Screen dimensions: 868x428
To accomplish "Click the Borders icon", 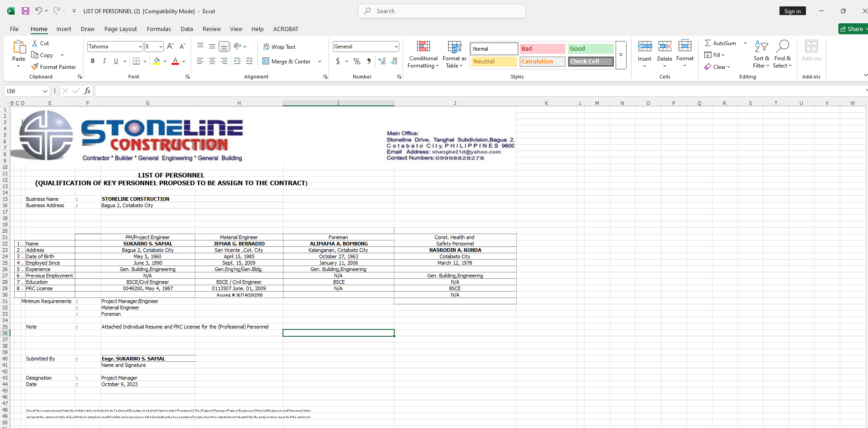I will point(136,61).
